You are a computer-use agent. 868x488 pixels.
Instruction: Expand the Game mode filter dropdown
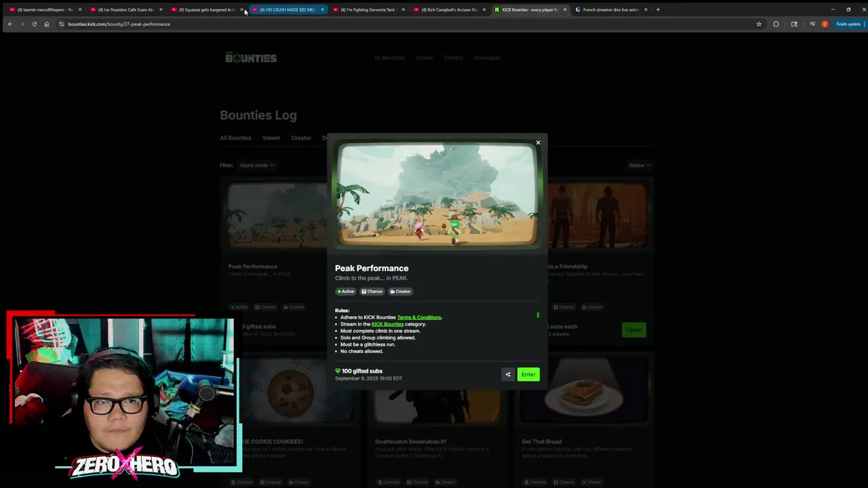tap(257, 165)
